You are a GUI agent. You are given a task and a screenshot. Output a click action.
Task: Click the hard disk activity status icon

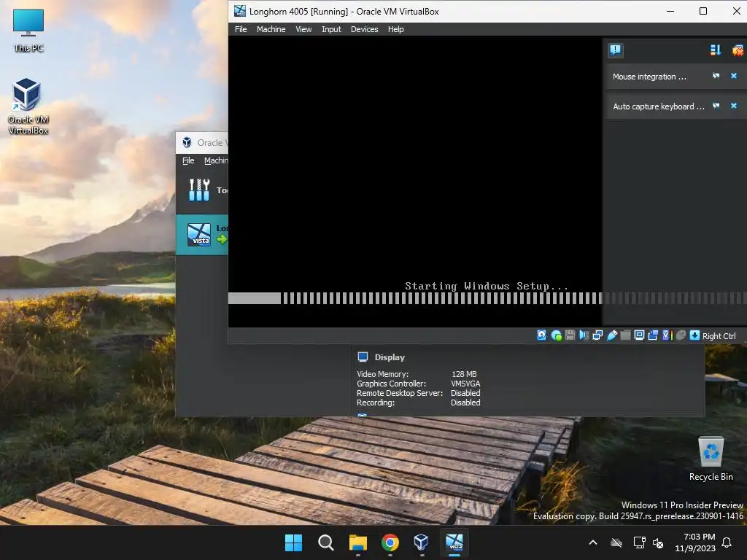coord(542,335)
